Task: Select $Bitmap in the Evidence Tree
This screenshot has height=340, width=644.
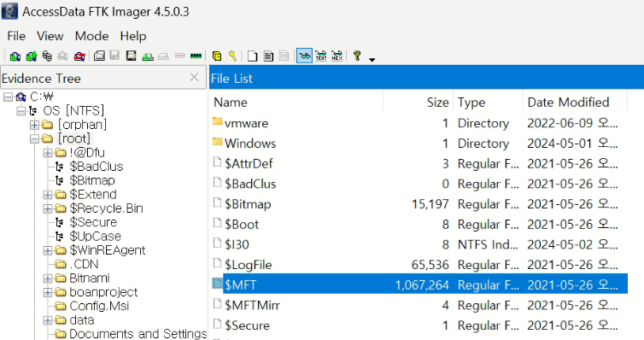Action: click(x=92, y=180)
